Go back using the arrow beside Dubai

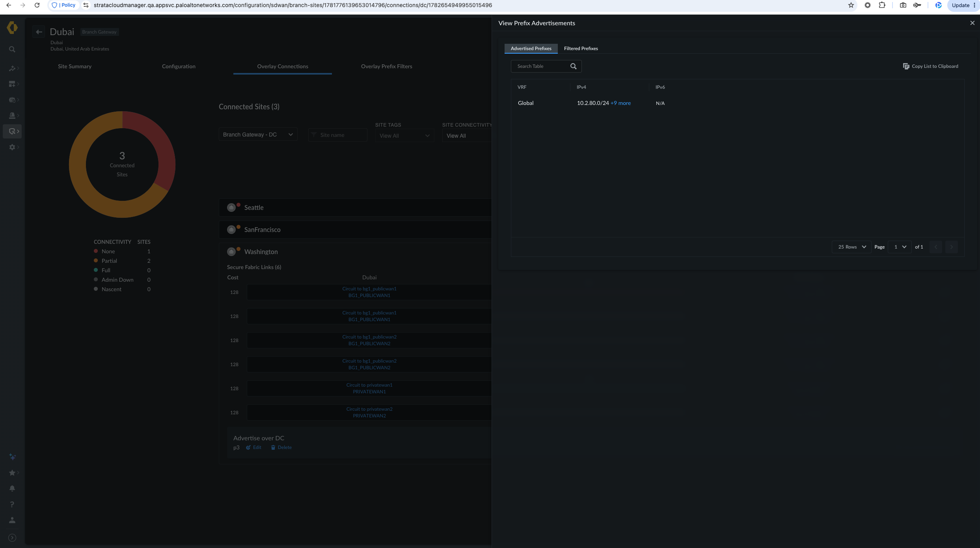coord(39,32)
